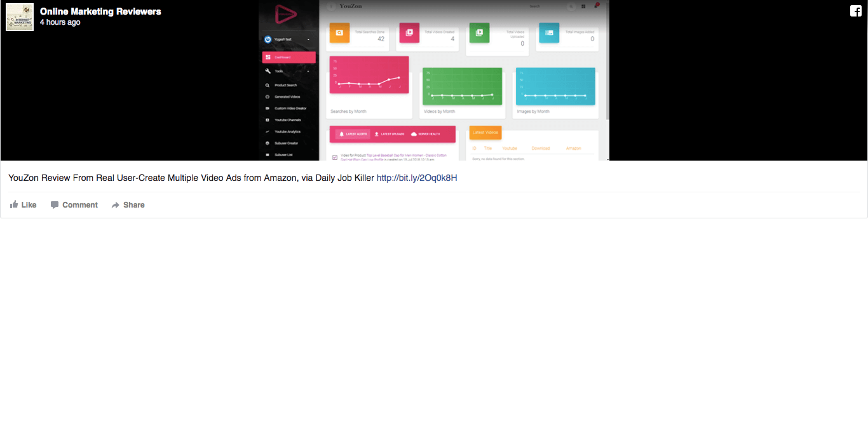Click the grid apps icon in YouZon header
The height and width of the screenshot is (438, 868).
click(583, 6)
